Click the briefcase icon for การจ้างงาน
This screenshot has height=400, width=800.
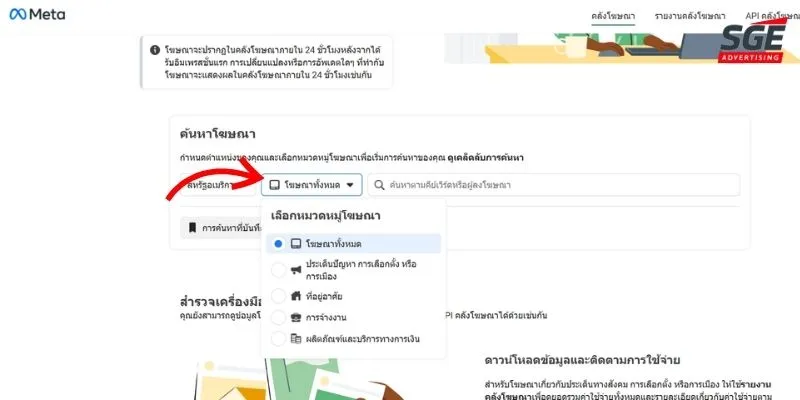point(296,317)
